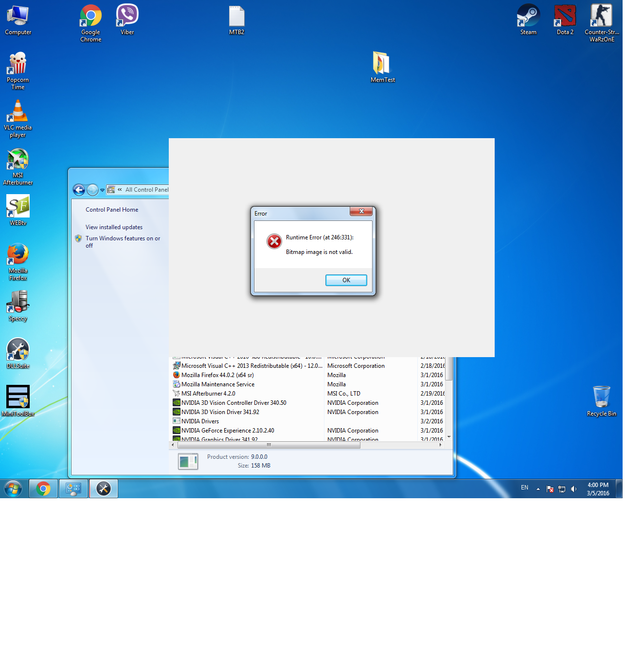
Task: Select the Recycle Bin icon
Action: [602, 401]
